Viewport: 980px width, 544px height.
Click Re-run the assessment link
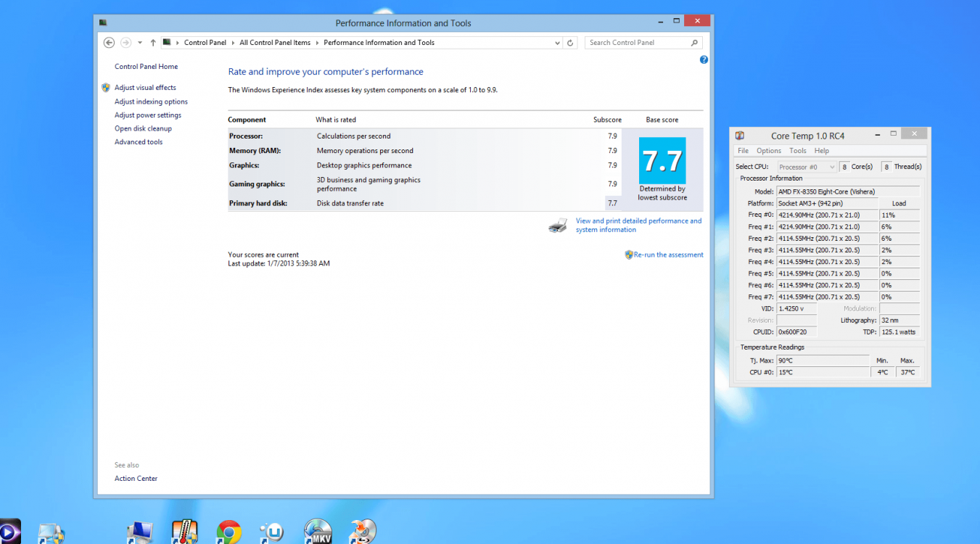[x=668, y=255]
